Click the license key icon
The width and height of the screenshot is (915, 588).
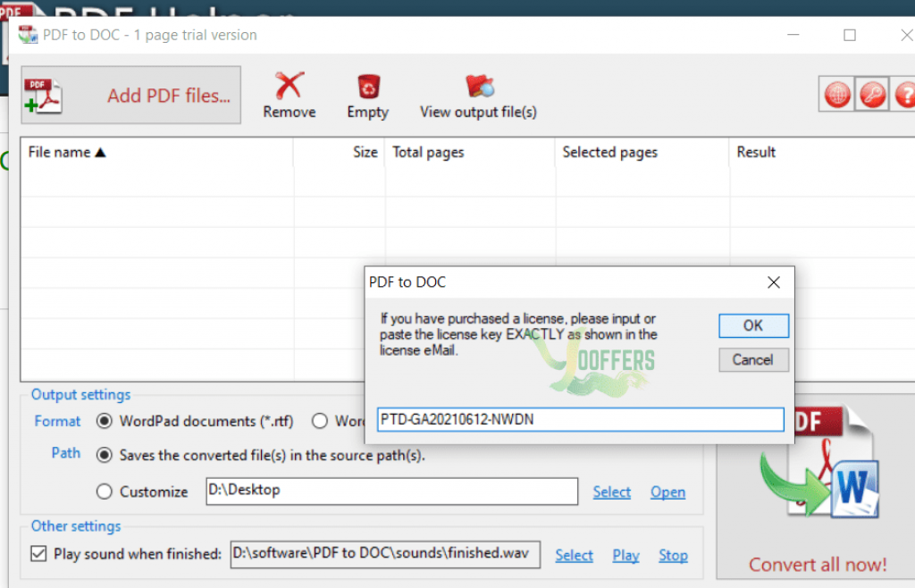[872, 95]
